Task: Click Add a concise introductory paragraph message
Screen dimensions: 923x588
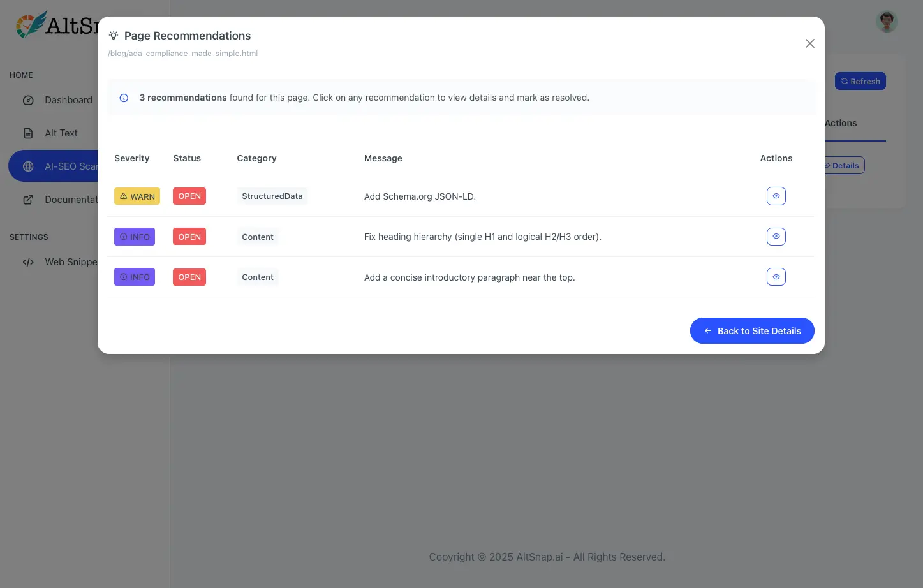Action: pos(469,277)
